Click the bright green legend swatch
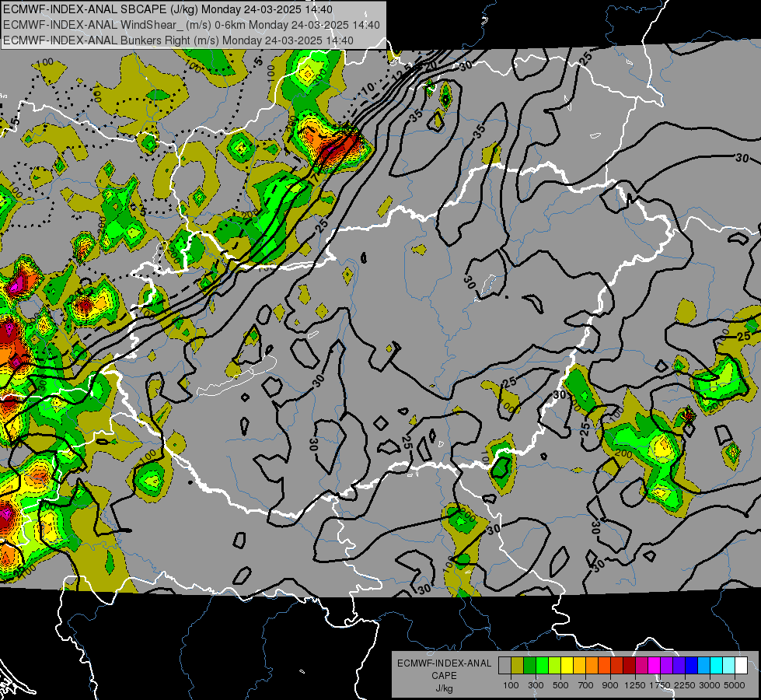 (x=542, y=666)
